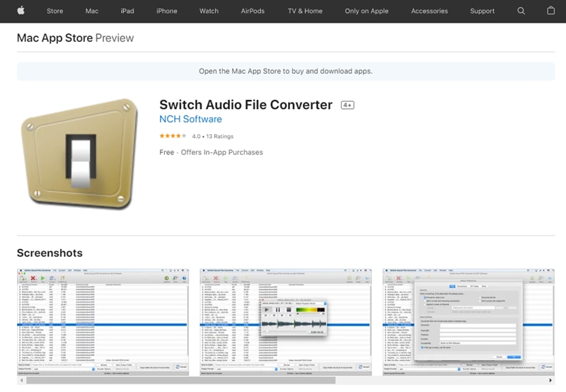Open the Support page link

click(x=483, y=11)
